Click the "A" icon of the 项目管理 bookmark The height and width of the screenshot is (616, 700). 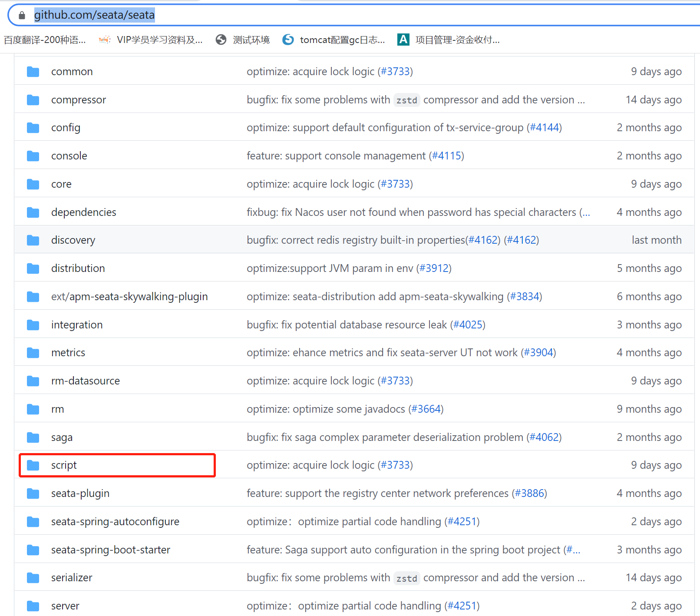[x=403, y=40]
